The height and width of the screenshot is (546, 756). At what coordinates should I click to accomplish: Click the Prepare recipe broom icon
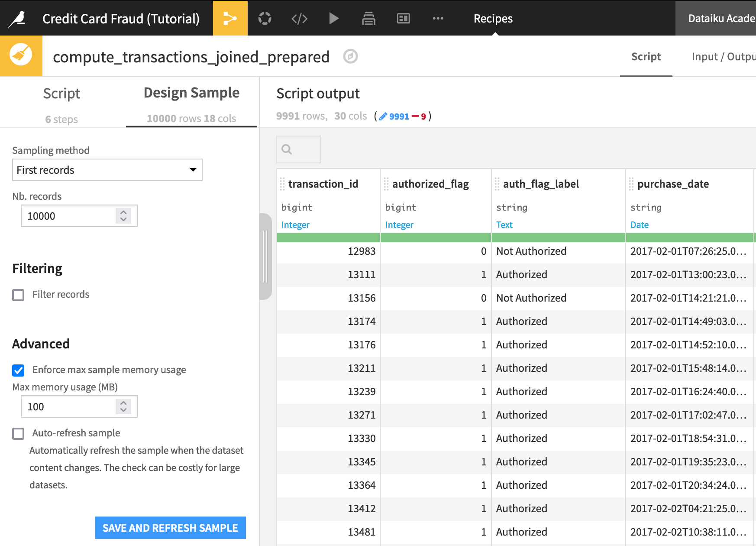tap(21, 55)
